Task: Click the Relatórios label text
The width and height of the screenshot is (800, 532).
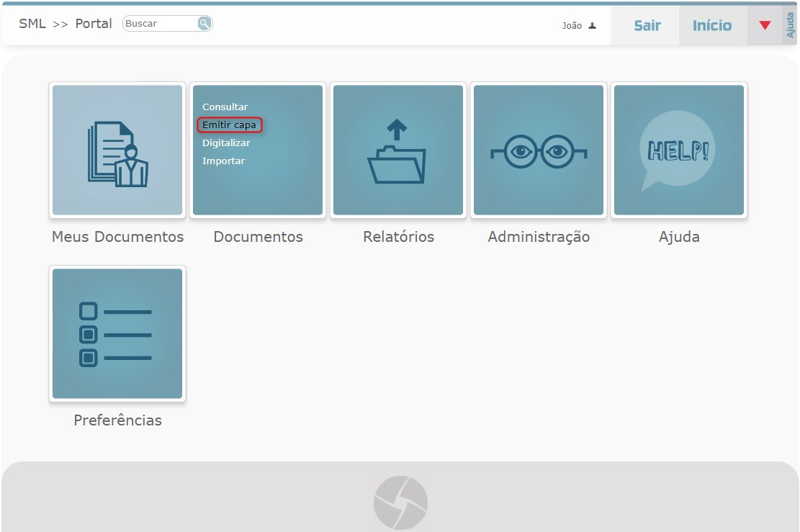Action: (x=398, y=237)
